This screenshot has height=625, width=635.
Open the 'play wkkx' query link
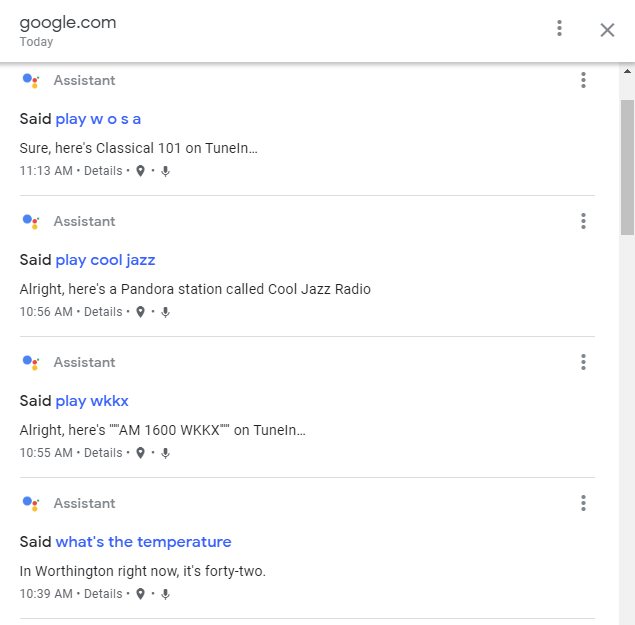point(92,401)
